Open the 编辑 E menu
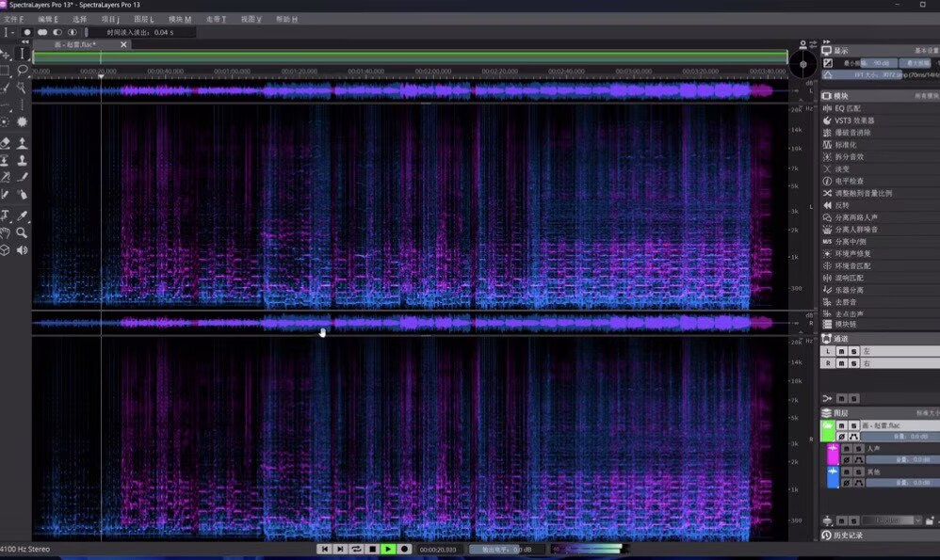Viewport: 940px width, 560px height. click(48, 19)
